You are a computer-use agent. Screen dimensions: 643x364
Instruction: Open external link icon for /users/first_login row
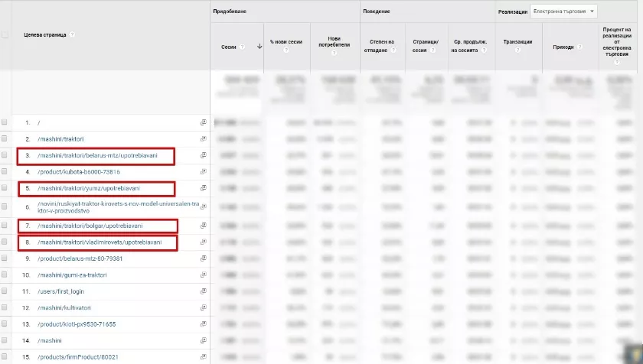point(203,291)
